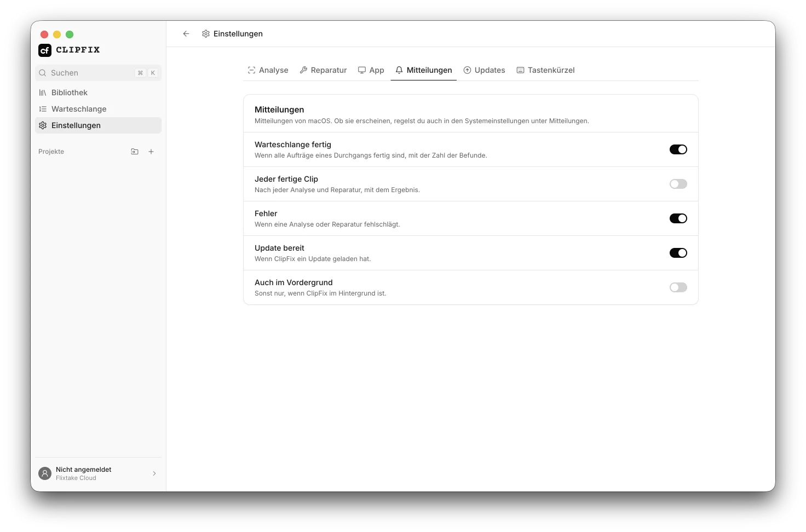Click the back arrow icon

[x=186, y=34]
